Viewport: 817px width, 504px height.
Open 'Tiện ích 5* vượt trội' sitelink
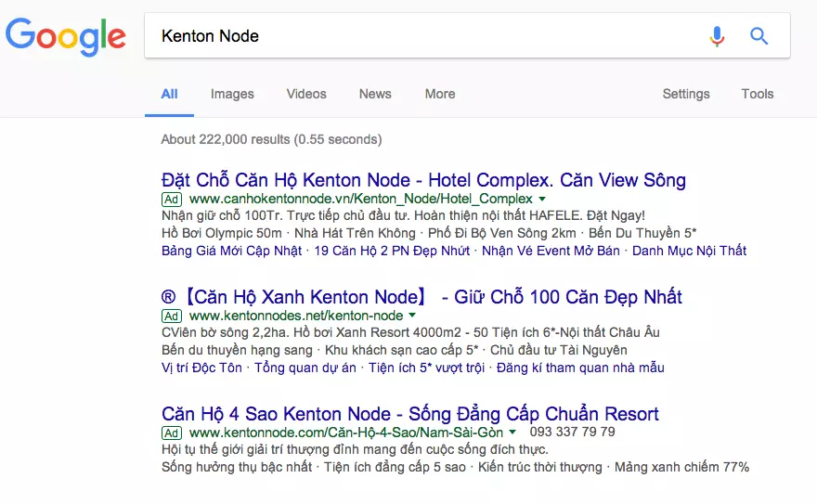pyautogui.click(x=427, y=368)
